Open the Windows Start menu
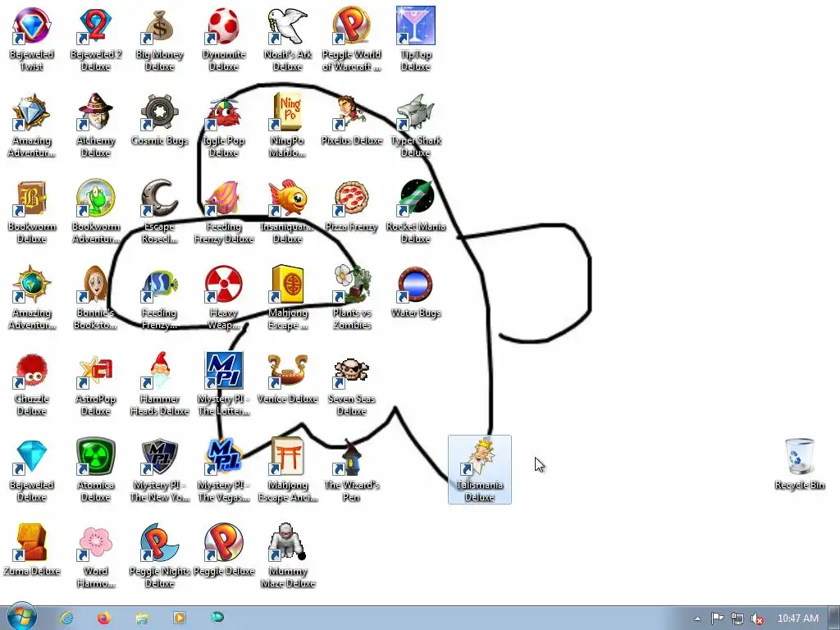The height and width of the screenshot is (630, 840). (22, 617)
